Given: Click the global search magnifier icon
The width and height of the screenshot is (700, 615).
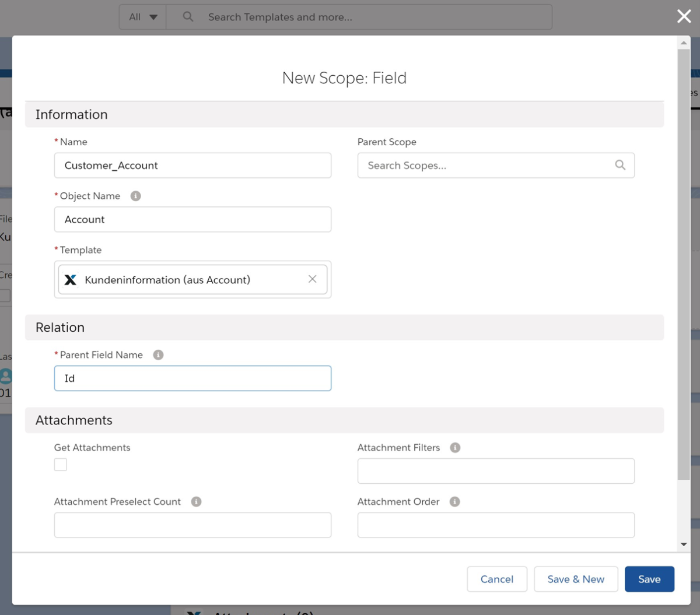Looking at the screenshot, I should (188, 17).
